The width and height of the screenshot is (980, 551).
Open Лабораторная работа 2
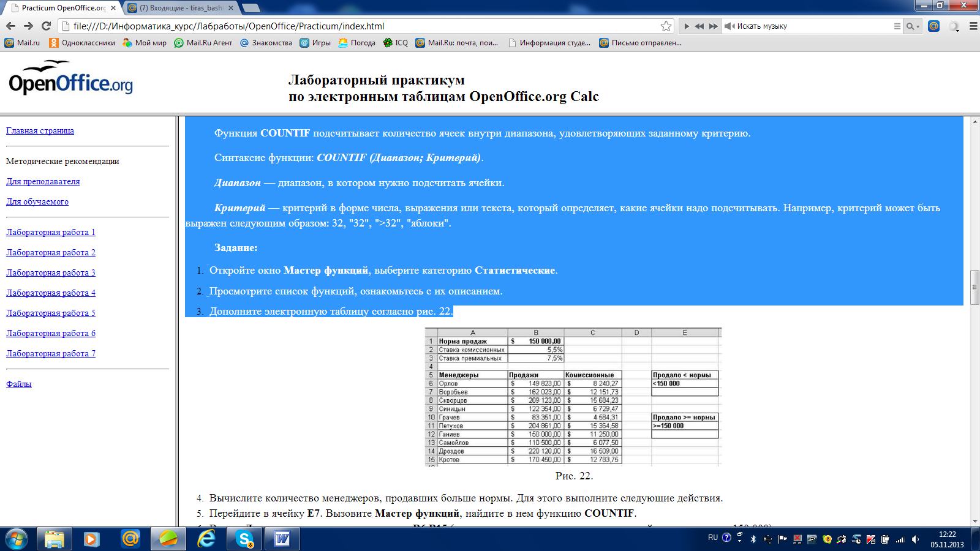click(x=51, y=252)
